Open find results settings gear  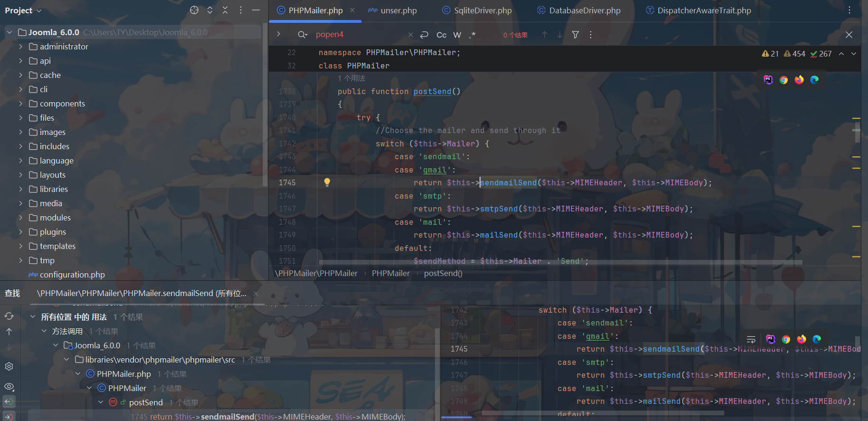tap(9, 366)
